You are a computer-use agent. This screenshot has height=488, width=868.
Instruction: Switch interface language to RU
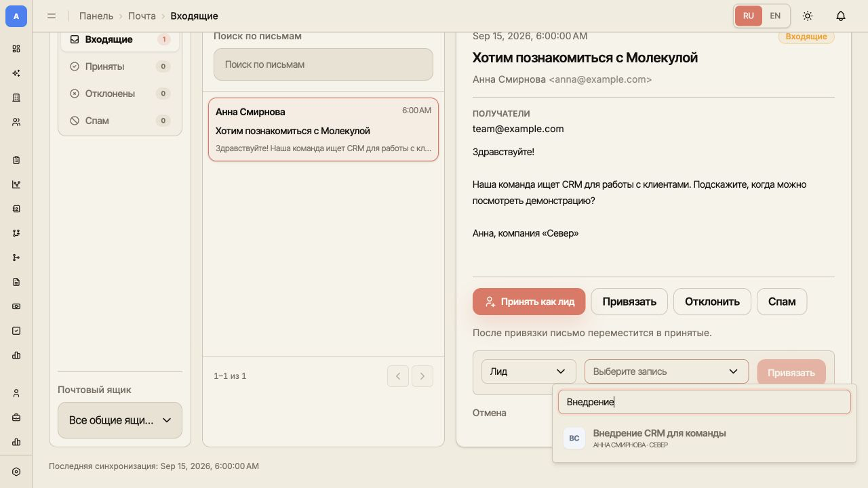click(749, 16)
